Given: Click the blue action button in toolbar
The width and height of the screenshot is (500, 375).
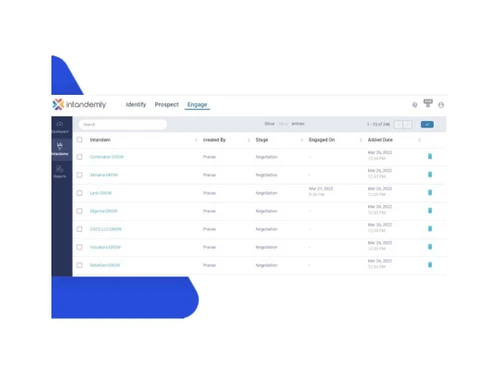Looking at the screenshot, I should [427, 124].
